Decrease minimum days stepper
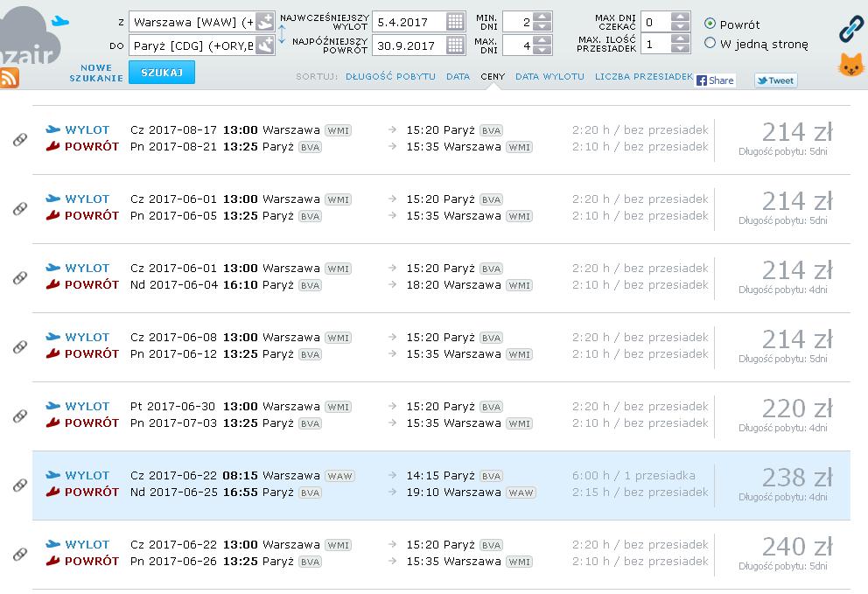 [543, 27]
